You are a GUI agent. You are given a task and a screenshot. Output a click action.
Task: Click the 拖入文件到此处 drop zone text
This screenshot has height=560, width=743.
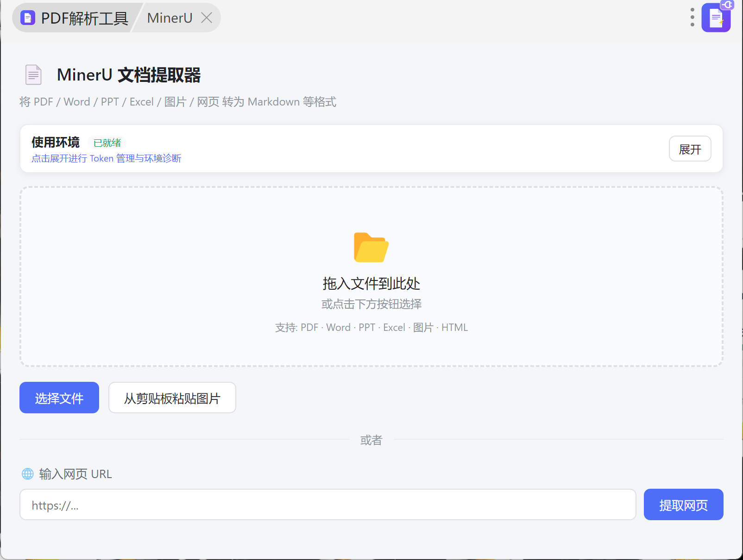coord(371,283)
